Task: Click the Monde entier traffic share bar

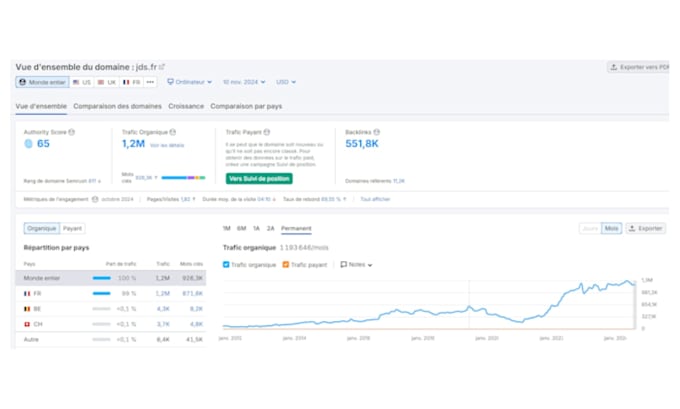Action: (101, 278)
